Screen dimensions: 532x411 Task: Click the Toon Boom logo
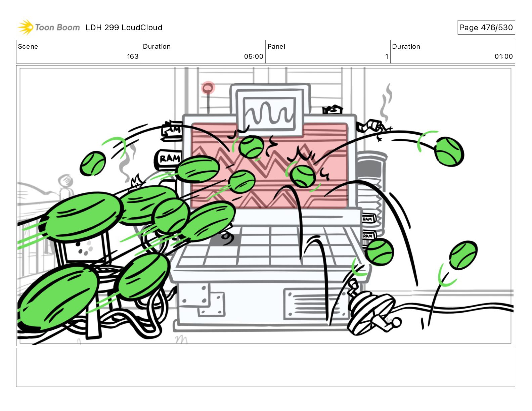coord(49,27)
